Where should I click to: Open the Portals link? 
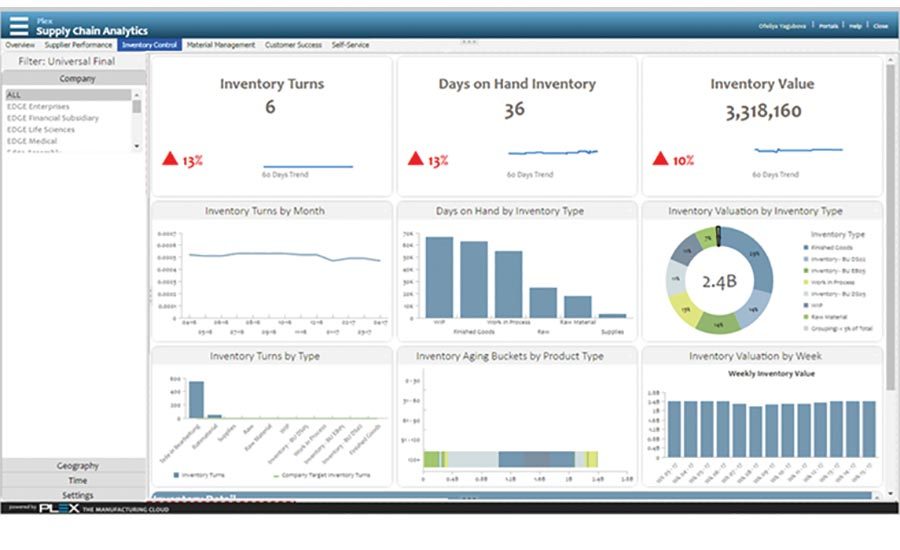(828, 26)
